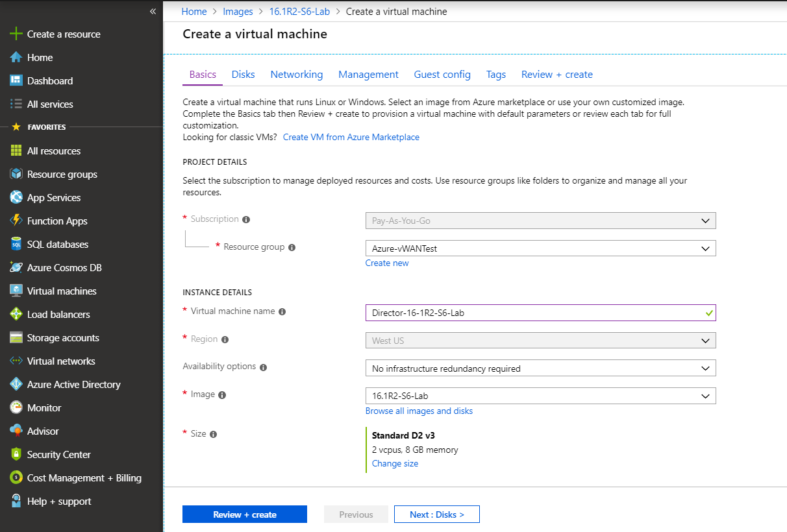Open Function Apps lightning icon
The height and width of the screenshot is (532, 787).
(x=16, y=221)
